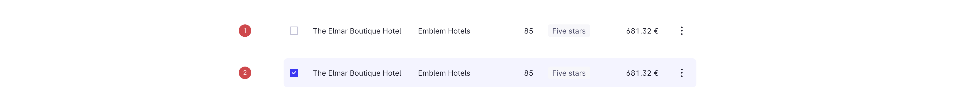Click Emblem Hotels in the highlighted row
Screen dimensions: 980x104
coord(444,73)
